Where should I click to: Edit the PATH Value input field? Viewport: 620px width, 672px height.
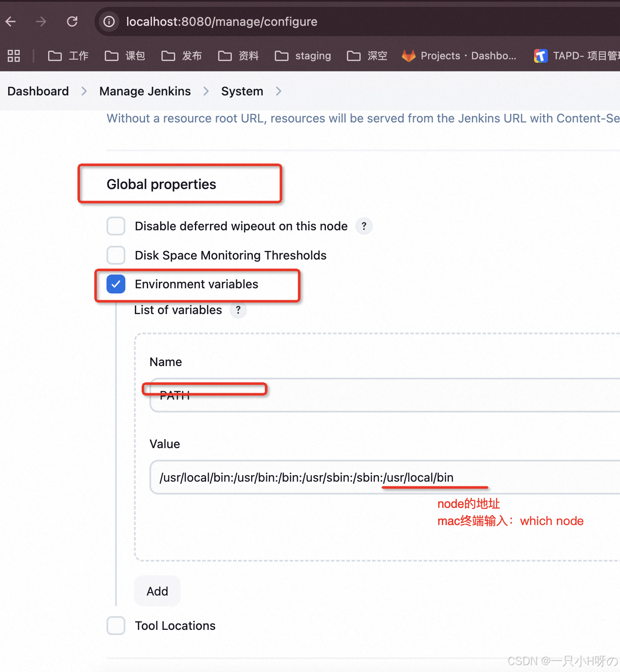(x=385, y=477)
